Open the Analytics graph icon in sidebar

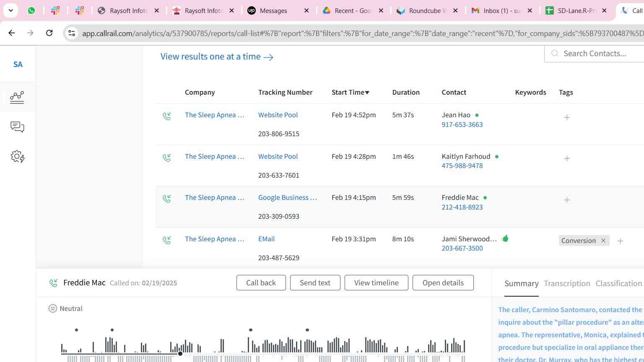[x=17, y=97]
